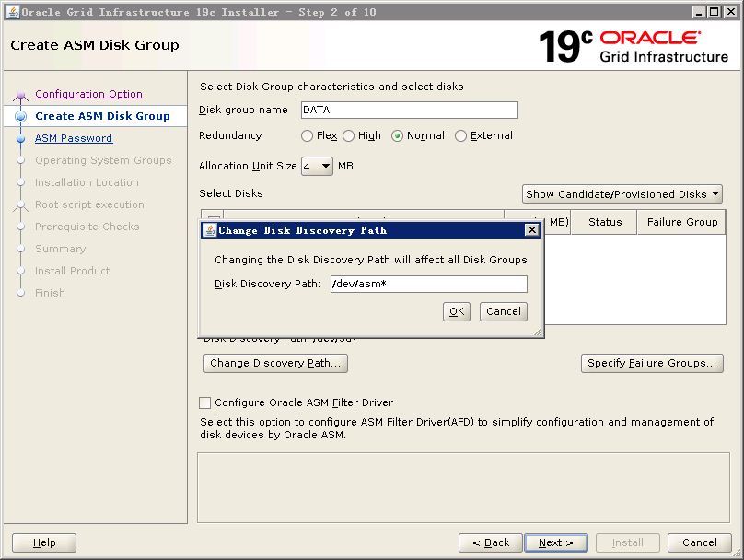Click the Configuration Option step marker icon
Viewport: 744px width, 560px height.
pos(20,96)
